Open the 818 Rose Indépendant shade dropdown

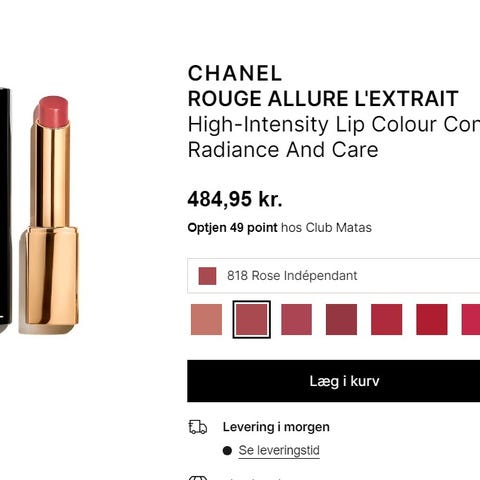pyautogui.click(x=334, y=276)
